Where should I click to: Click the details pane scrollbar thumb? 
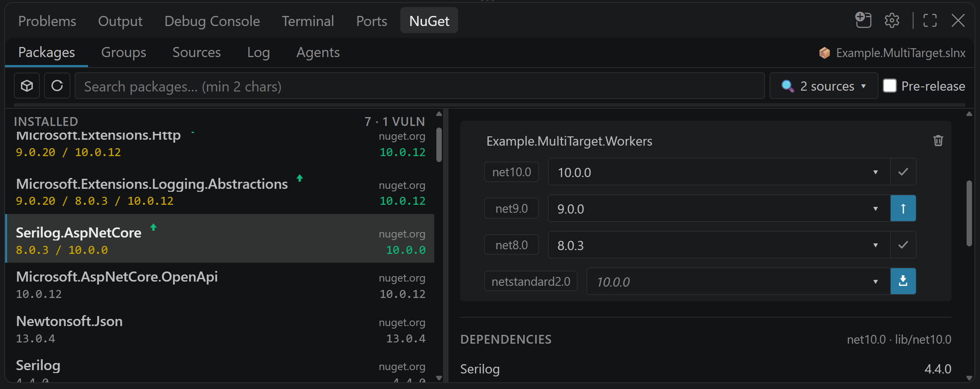(969, 213)
